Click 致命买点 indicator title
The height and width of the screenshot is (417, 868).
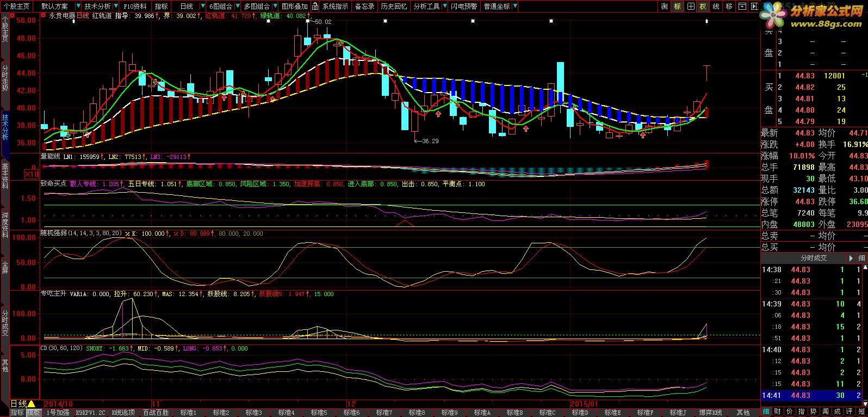pos(54,184)
